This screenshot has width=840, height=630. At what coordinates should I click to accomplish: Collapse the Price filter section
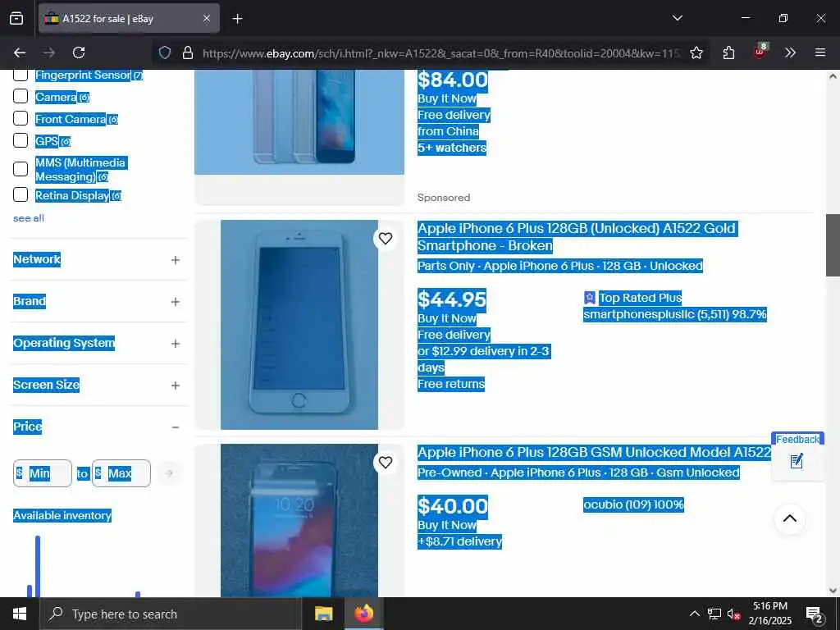[x=176, y=427]
